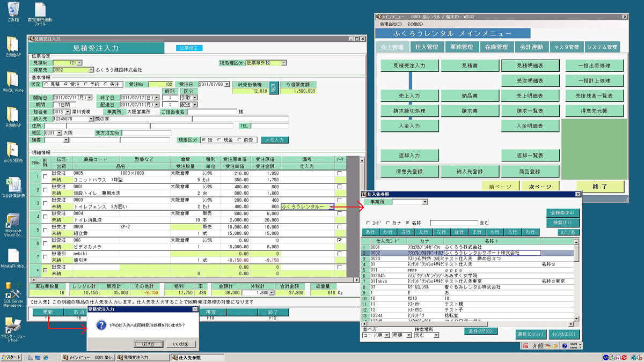The image size is (644, 362).
Task: Switch to the 業務管理 tab
Action: coord(462,47)
